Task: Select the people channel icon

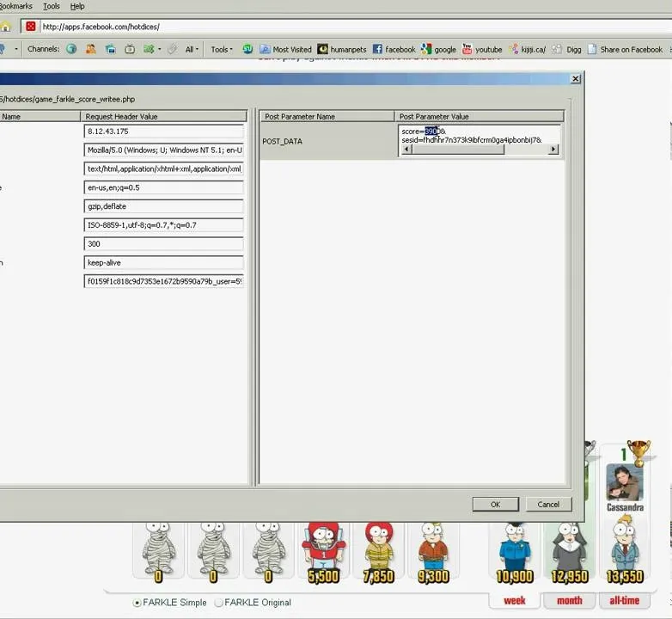Action: pos(91,49)
